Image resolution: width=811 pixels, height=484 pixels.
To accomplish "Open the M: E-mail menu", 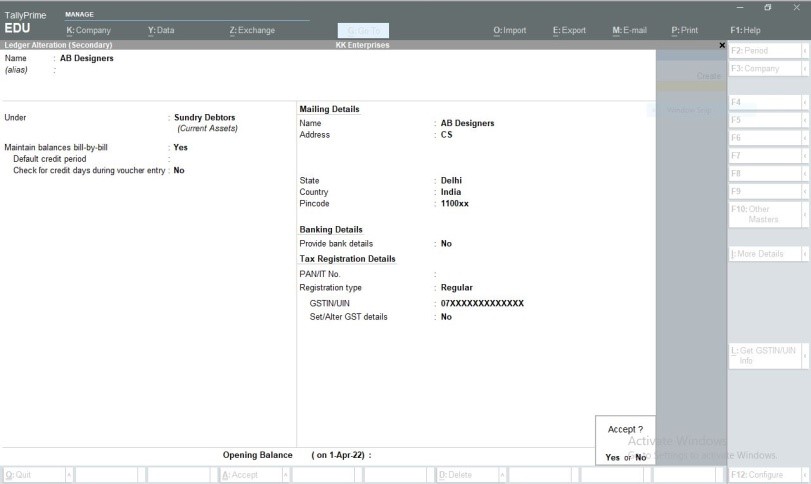I will pos(629,31).
